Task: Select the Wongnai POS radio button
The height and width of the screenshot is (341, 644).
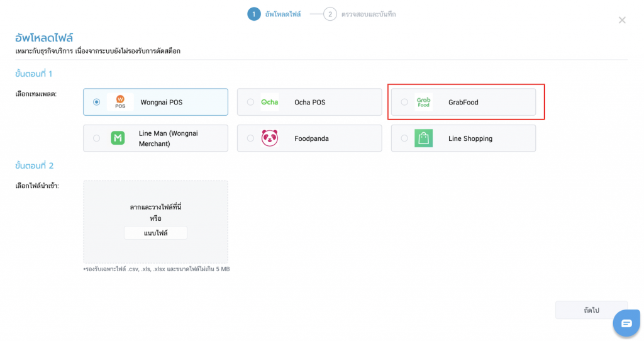Action: click(96, 102)
